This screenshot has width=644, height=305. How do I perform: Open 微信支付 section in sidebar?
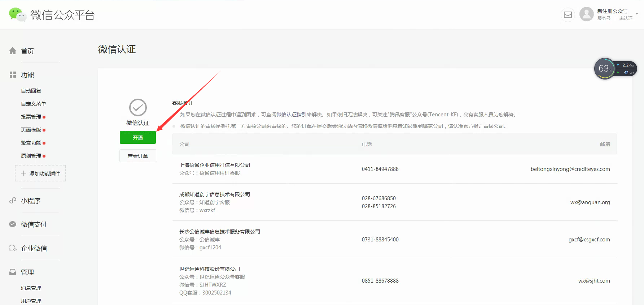tap(34, 224)
